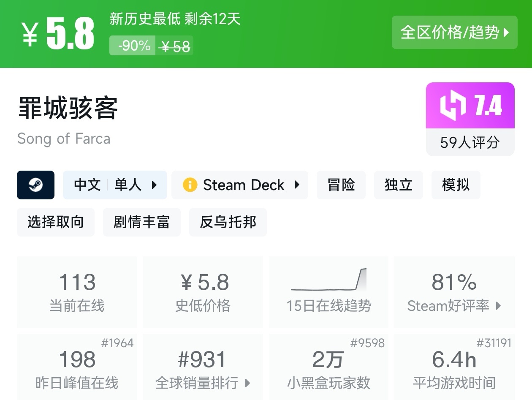Open the 小黑盒玩家数 stat card
Viewport: 532px width, 400px height.
(328, 367)
